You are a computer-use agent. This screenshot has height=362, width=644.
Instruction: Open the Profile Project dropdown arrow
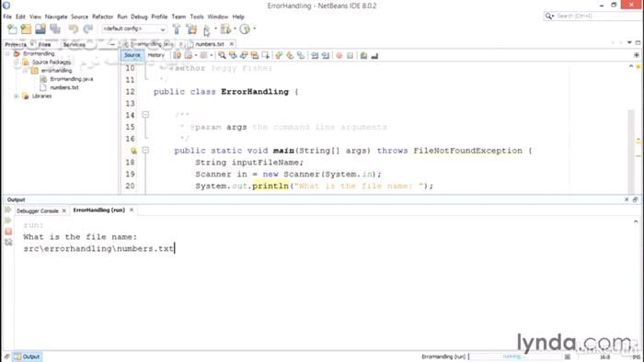pyautogui.click(x=255, y=28)
